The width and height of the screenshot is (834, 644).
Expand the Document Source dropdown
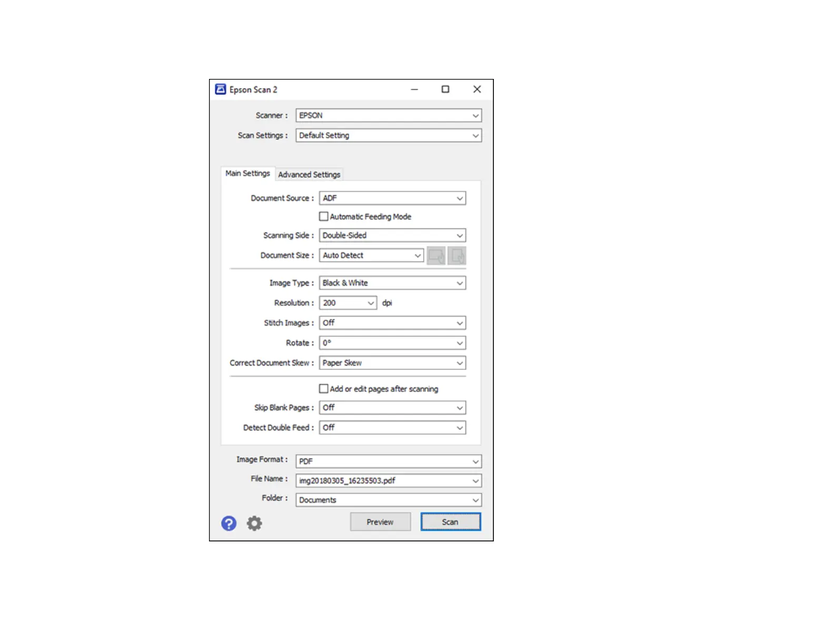(x=392, y=198)
